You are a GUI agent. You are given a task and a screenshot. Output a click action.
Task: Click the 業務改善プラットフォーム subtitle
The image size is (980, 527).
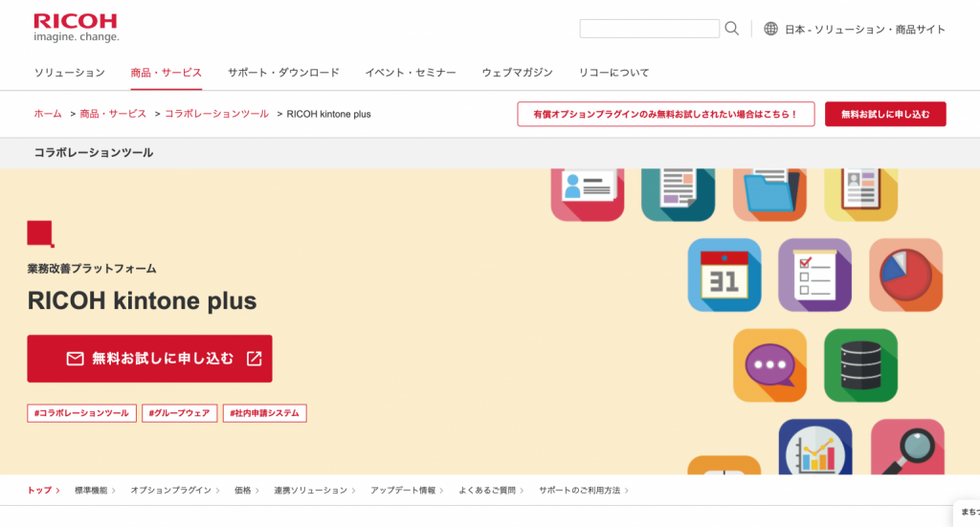click(92, 269)
